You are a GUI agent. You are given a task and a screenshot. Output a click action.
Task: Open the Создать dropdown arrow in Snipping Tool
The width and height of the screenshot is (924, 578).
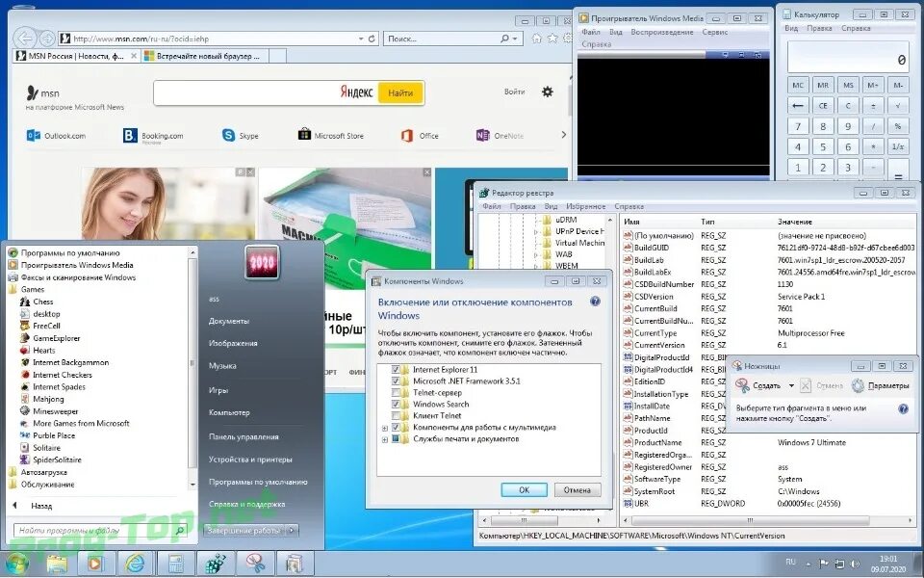click(791, 385)
